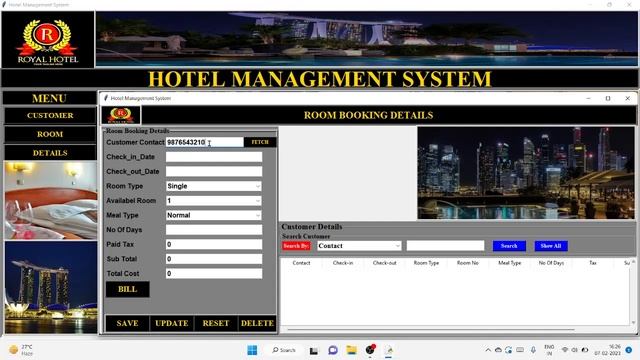This screenshot has width=640, height=360.
Task: Click the UPDATE button
Action: click(171, 323)
